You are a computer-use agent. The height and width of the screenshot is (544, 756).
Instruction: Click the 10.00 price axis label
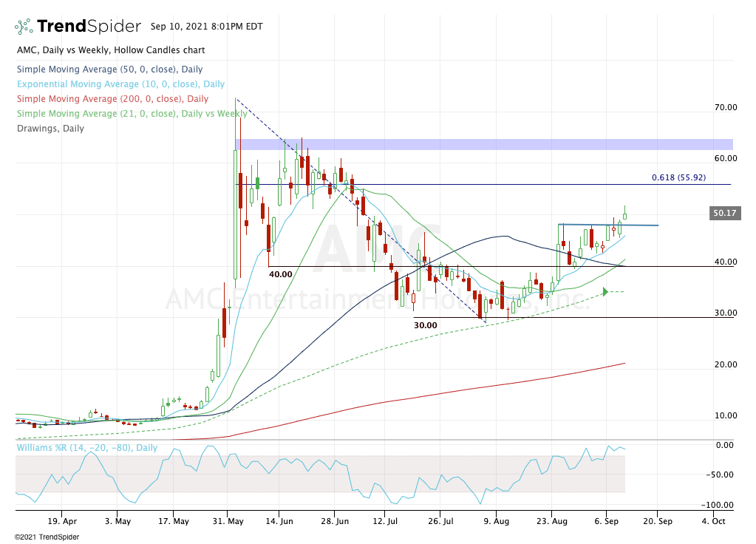[726, 415]
